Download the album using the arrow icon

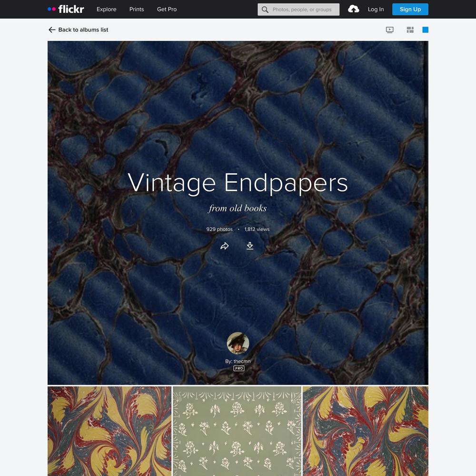click(x=250, y=246)
